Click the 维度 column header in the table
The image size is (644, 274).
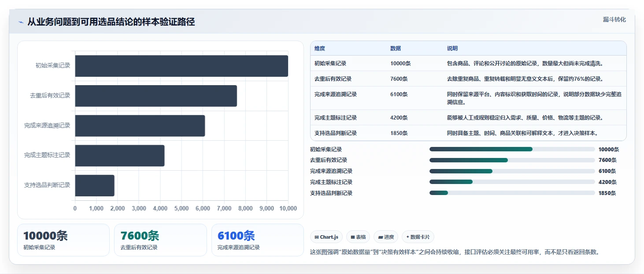(320, 48)
